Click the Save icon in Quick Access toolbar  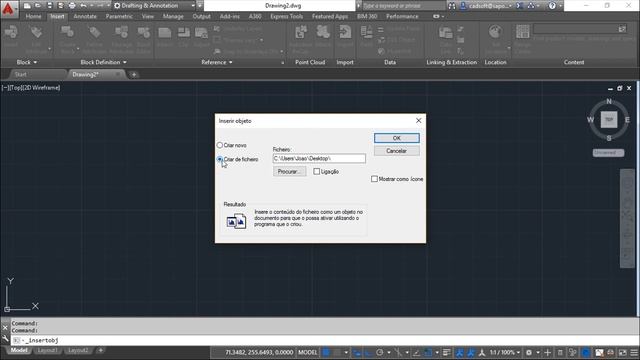pyautogui.click(x=49, y=6)
